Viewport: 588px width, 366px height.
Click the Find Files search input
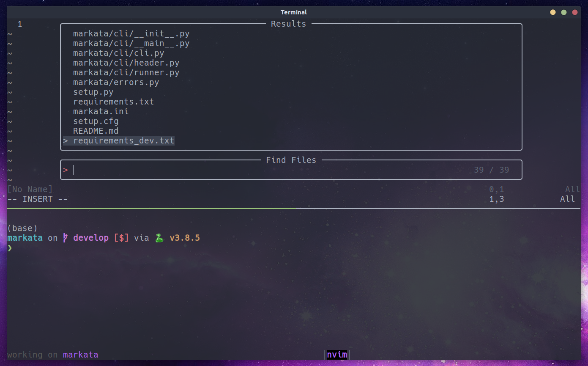(x=271, y=170)
